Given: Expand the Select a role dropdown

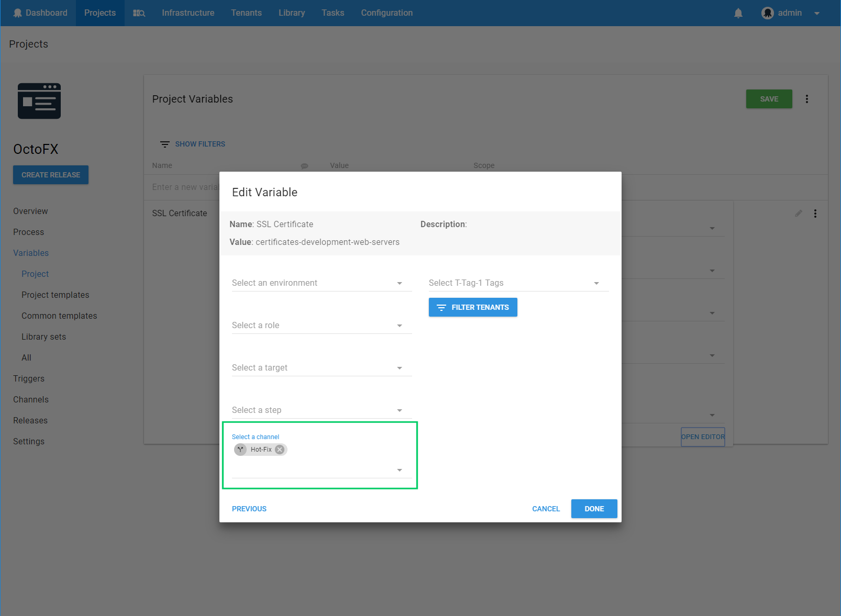Looking at the screenshot, I should [x=321, y=326].
